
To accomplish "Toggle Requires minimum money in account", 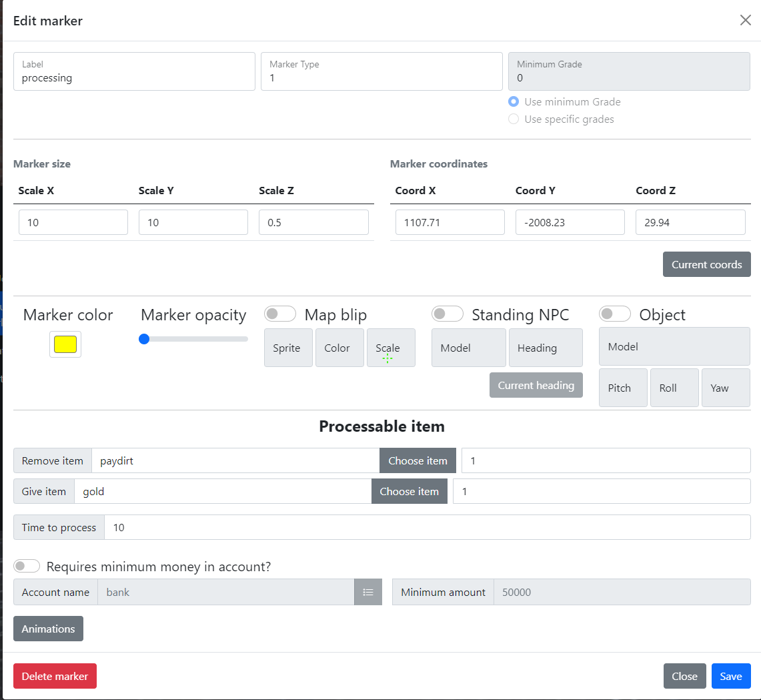I will click(x=27, y=565).
